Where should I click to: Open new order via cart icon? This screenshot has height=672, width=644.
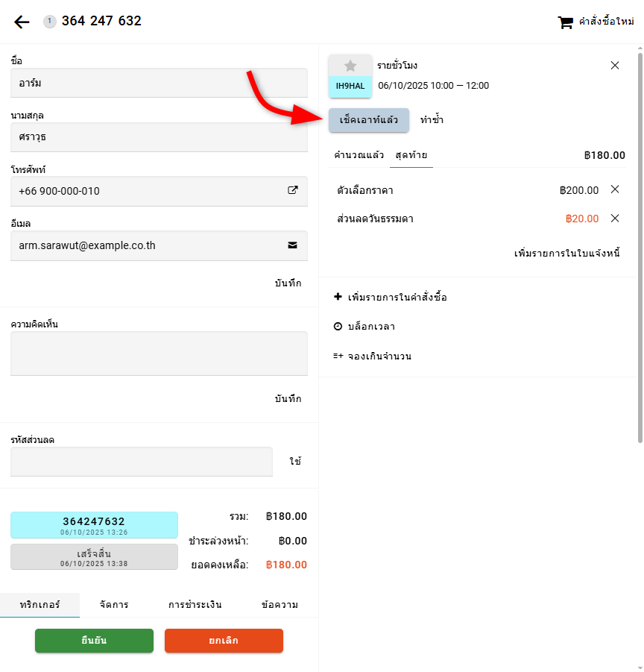[565, 22]
